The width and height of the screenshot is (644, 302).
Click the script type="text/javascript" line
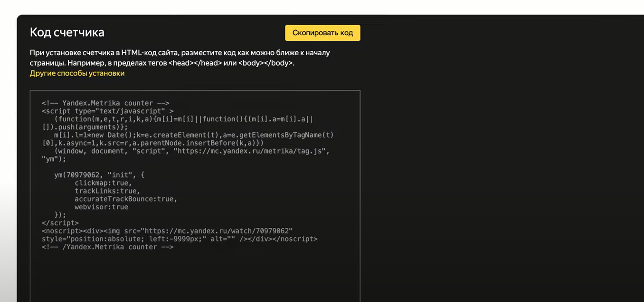107,111
